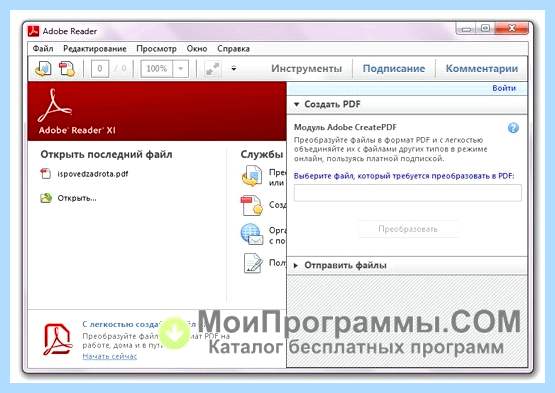Click the globe and envelope service icon
Screen dimensions: 555x393
click(252, 234)
